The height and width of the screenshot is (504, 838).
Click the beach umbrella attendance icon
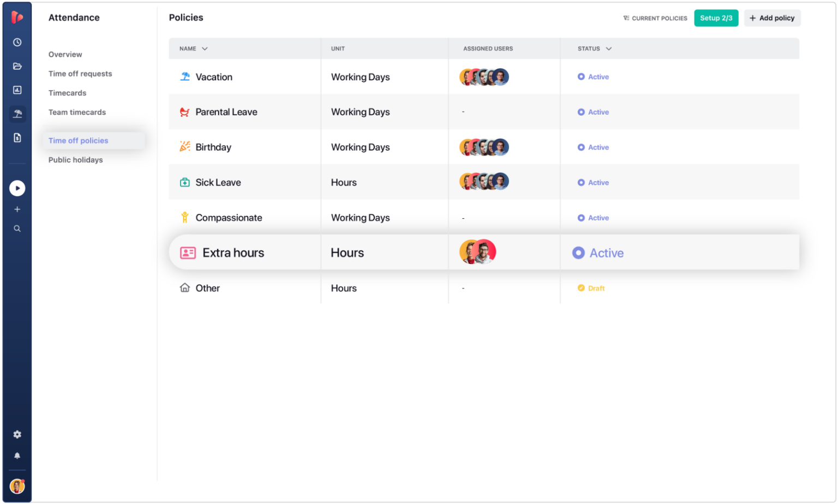pyautogui.click(x=17, y=114)
